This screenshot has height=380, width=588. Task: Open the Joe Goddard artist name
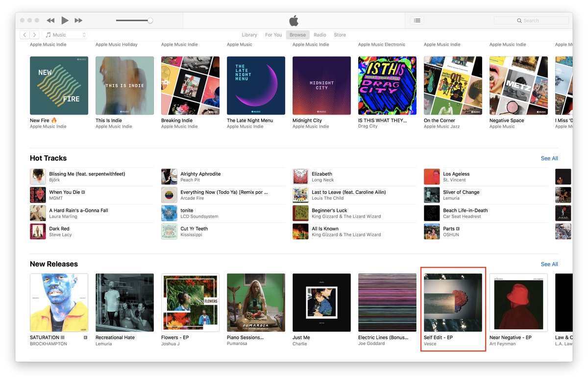(371, 344)
